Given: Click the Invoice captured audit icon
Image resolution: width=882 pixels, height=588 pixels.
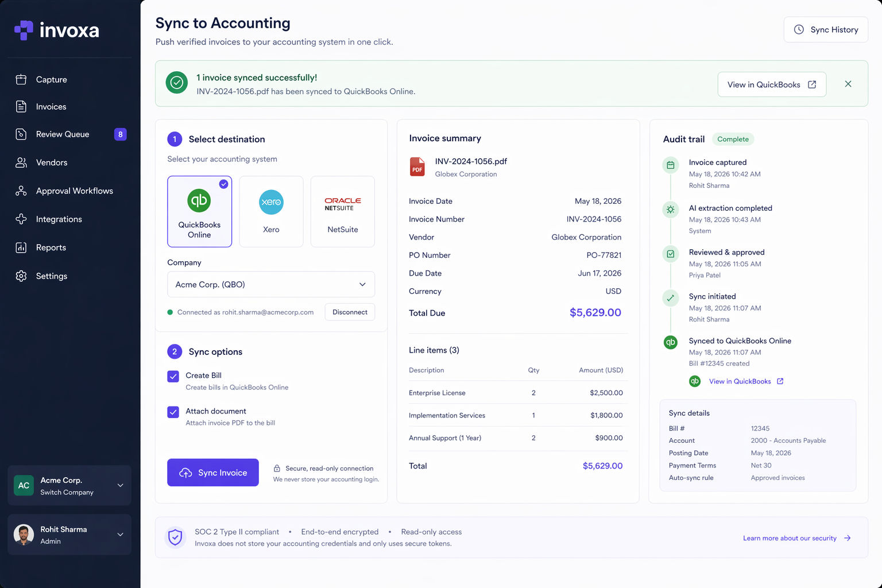Looking at the screenshot, I should pyautogui.click(x=670, y=165).
